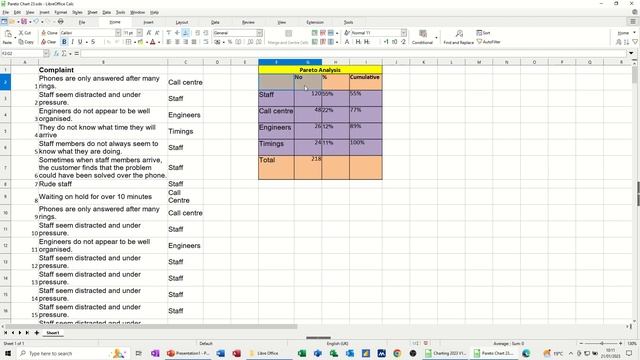Open the Name Box dropdown arrow
This screenshot has width=640, height=360.
(x=46, y=53)
